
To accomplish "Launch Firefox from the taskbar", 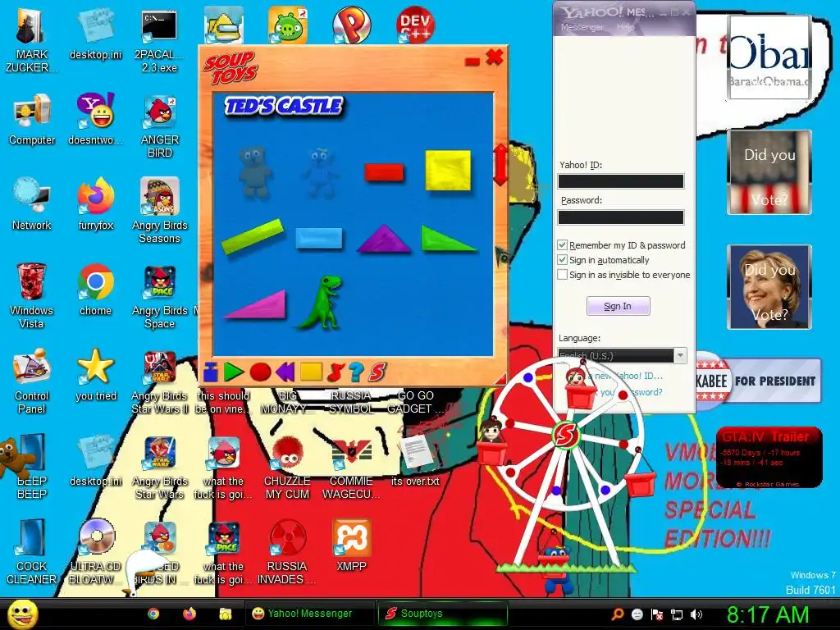I will click(189, 614).
